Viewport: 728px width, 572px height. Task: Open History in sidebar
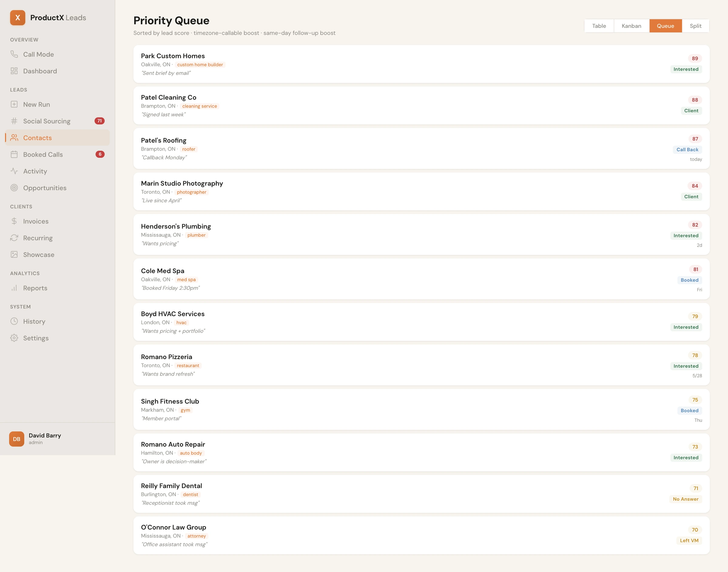tap(57, 321)
